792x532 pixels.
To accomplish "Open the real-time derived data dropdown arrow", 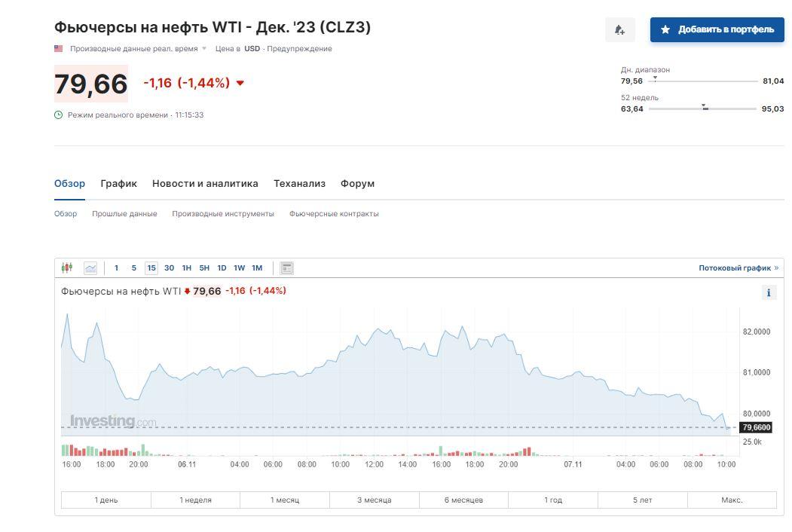I will pos(204,48).
